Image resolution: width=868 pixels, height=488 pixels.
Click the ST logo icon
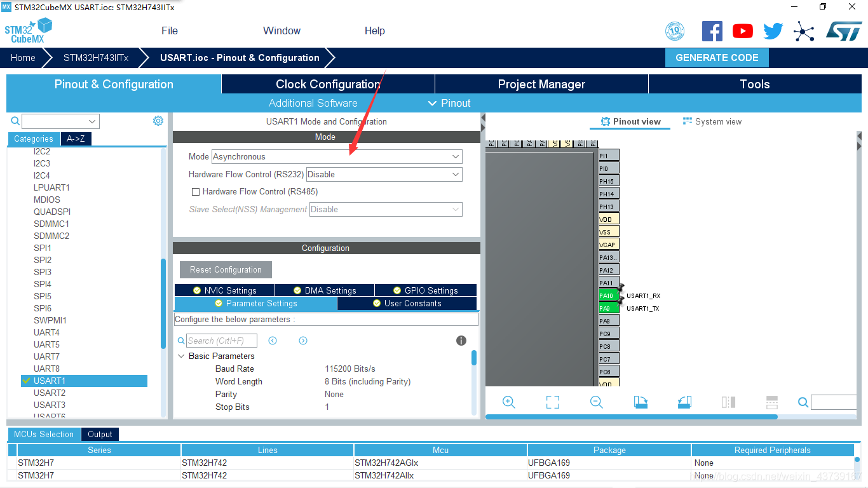(x=844, y=30)
